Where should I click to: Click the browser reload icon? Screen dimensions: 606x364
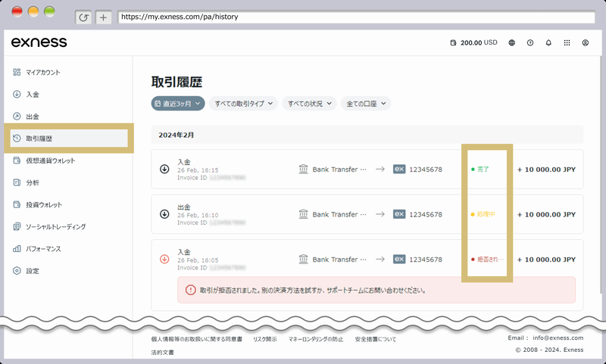pos(84,17)
